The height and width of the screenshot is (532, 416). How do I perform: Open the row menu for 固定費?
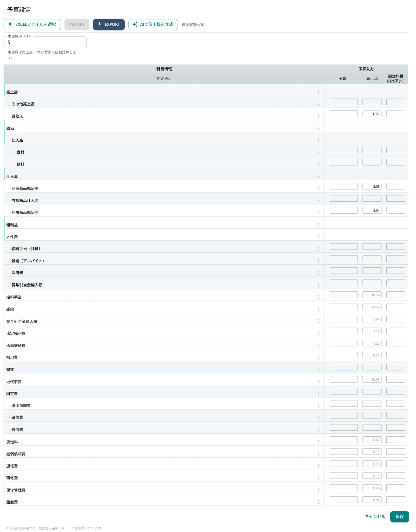pos(318,393)
